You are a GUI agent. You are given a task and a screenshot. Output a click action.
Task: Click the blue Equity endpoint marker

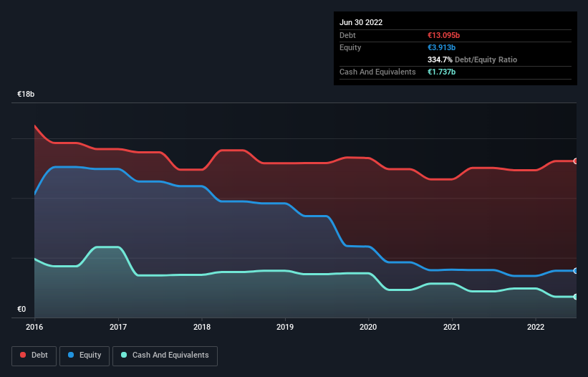coord(576,271)
